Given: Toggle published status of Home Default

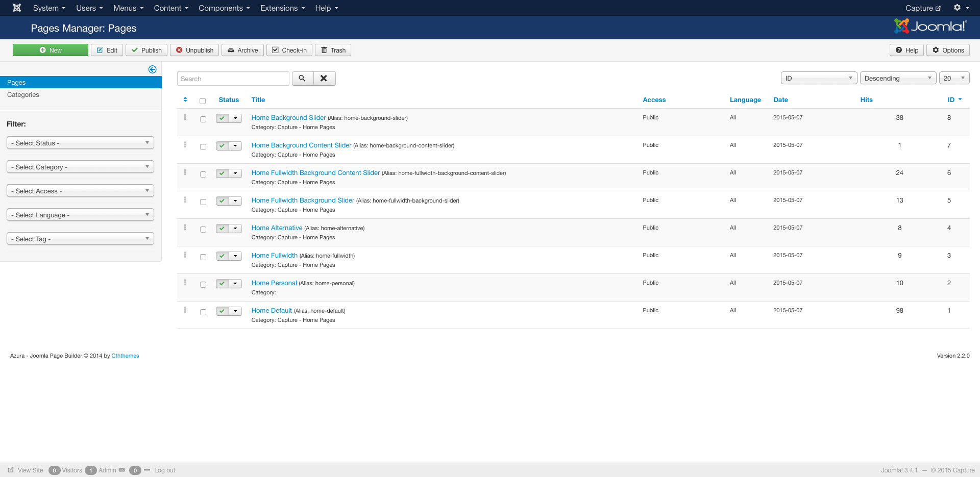Looking at the screenshot, I should [x=222, y=311].
